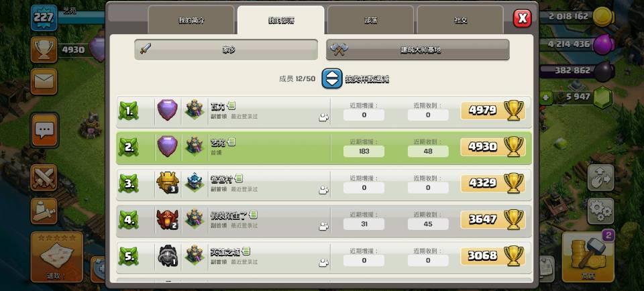Tap the crossed swords war icon

coord(44,177)
